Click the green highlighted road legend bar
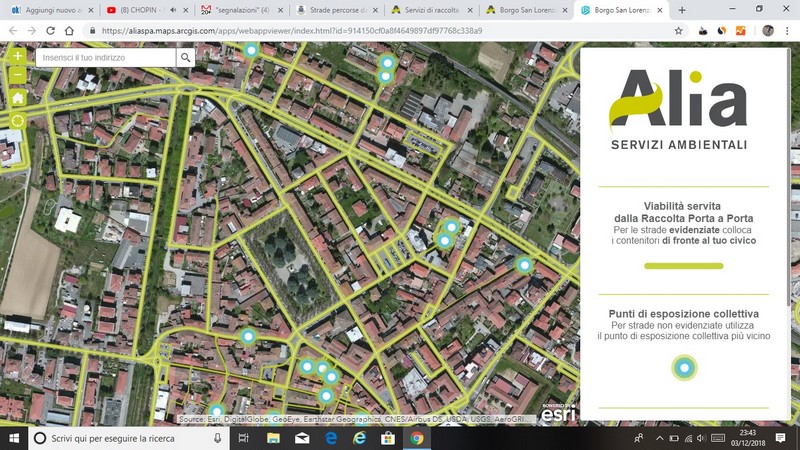Image resolution: width=800 pixels, height=450 pixels. [x=684, y=266]
